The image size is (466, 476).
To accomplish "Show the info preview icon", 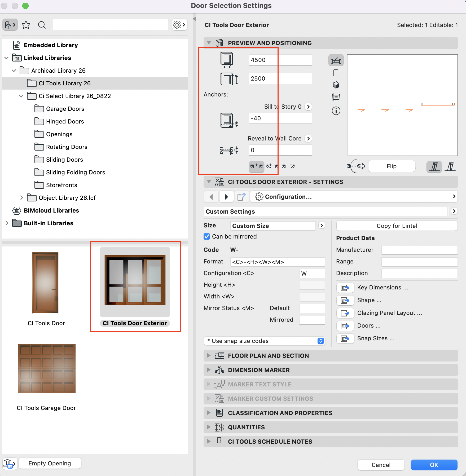I will [336, 111].
